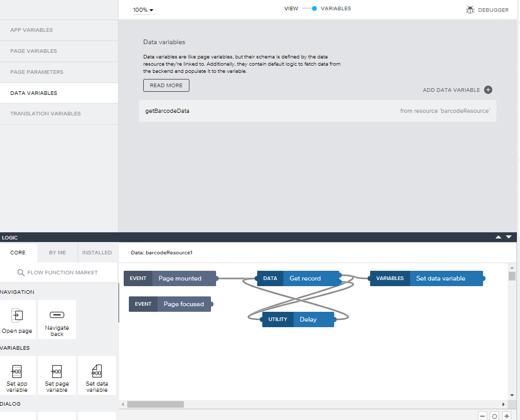Select the Page mounted event node

click(x=170, y=278)
